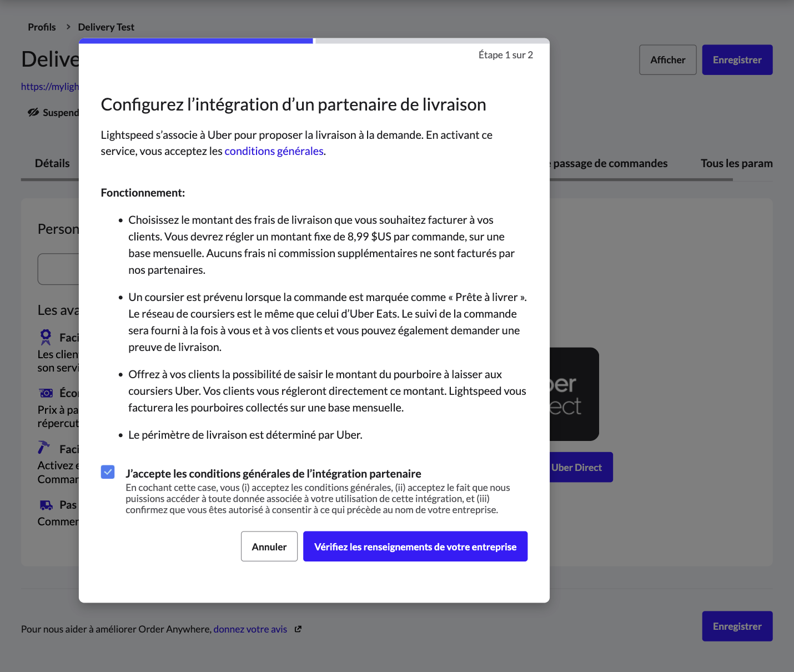This screenshot has height=672, width=794.
Task: Open the conditions générales link
Action: pos(274,151)
